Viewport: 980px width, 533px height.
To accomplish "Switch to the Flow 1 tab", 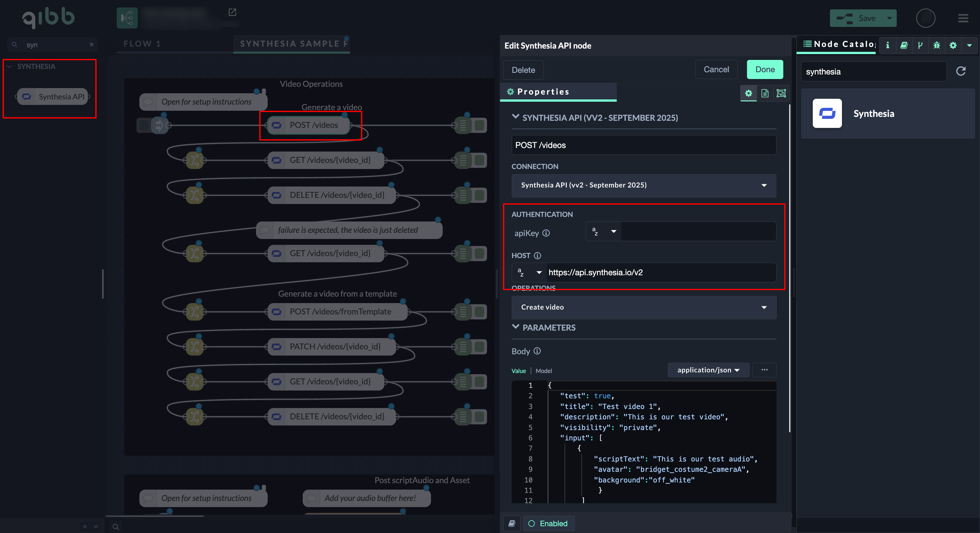I will [142, 44].
